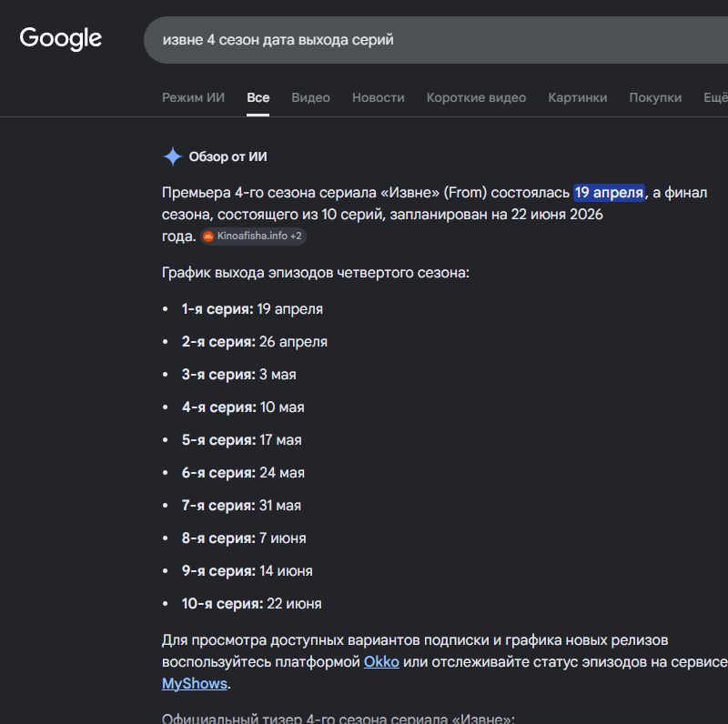Open the Картинки tab
The image size is (728, 724).
click(x=578, y=97)
